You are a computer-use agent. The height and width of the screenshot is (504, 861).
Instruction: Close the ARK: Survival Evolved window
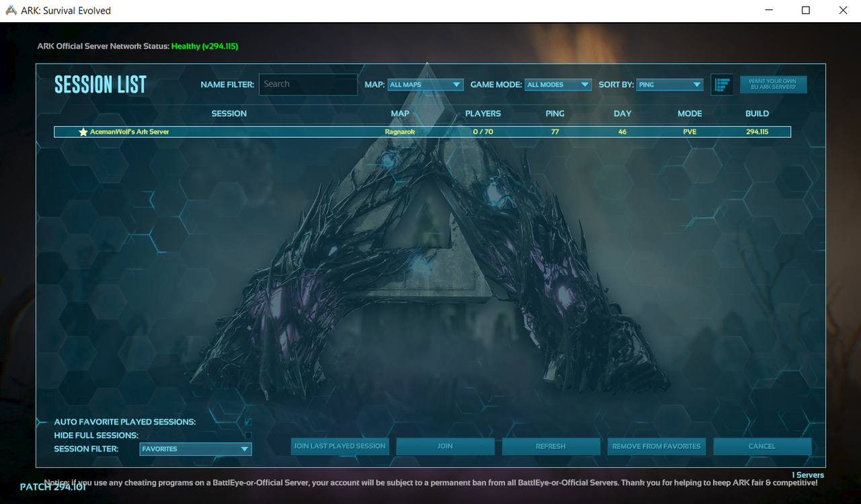843,11
